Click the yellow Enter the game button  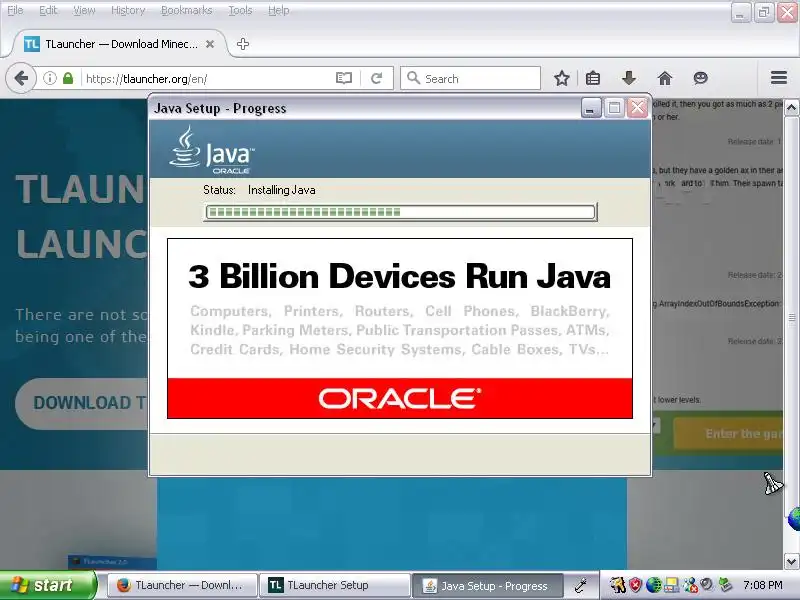click(x=729, y=433)
